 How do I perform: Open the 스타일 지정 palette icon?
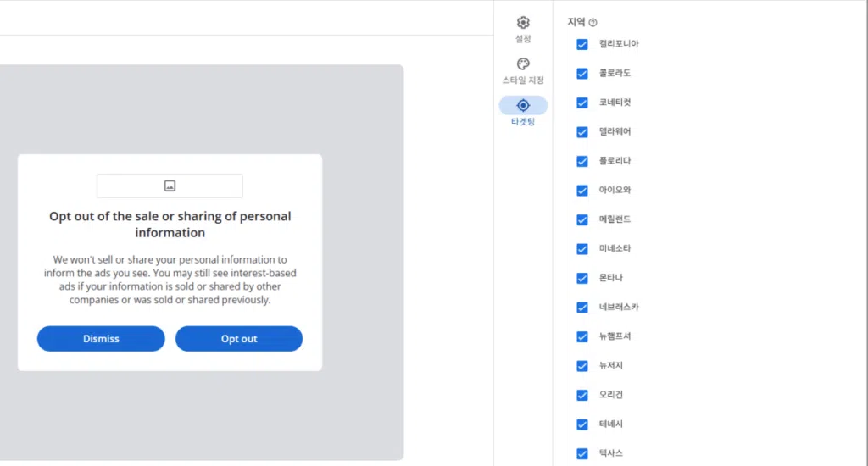[523, 64]
